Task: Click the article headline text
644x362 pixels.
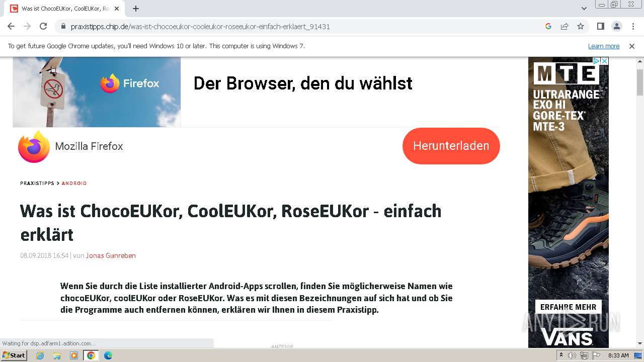Action: [231, 222]
